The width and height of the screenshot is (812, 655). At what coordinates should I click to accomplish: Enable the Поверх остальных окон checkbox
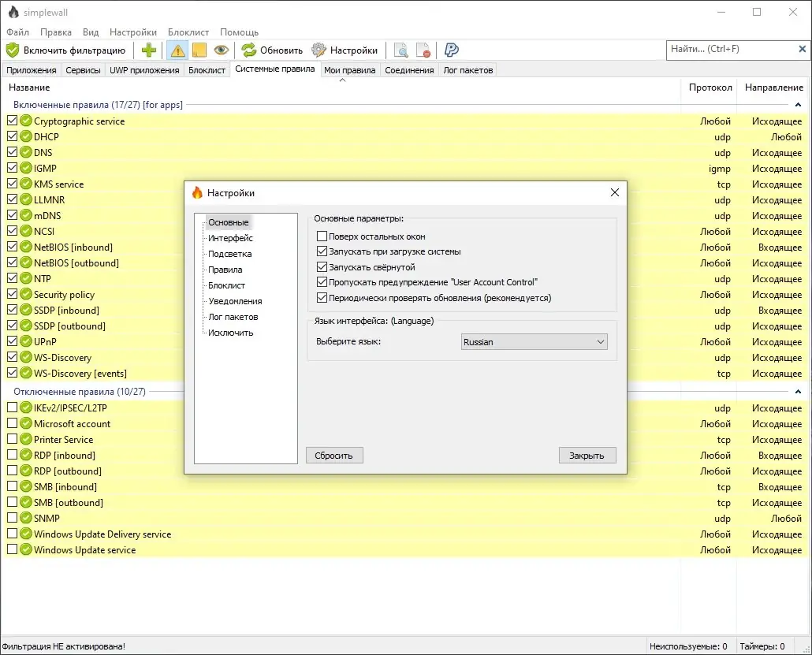click(x=322, y=236)
